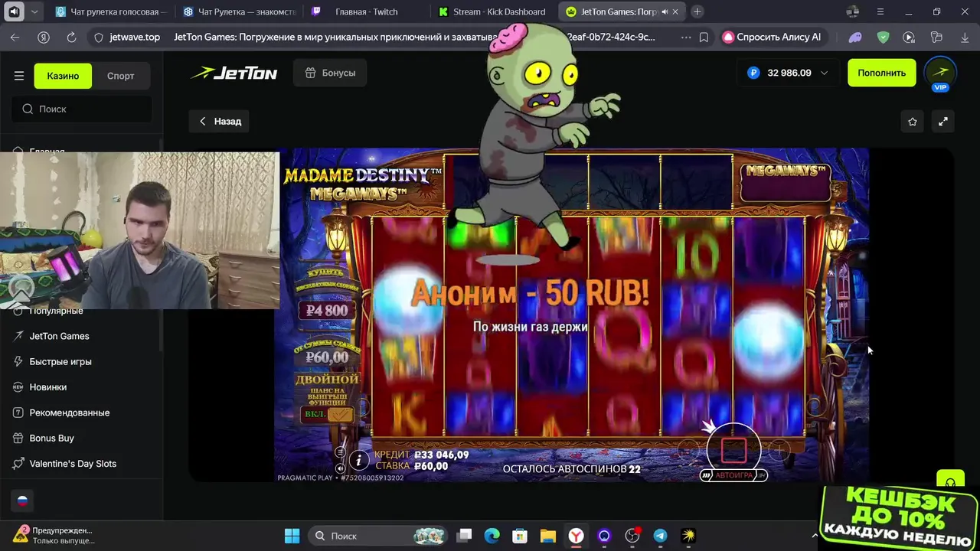This screenshot has width=980, height=551.
Task: Toggle fullscreen game view icon
Action: tap(943, 122)
